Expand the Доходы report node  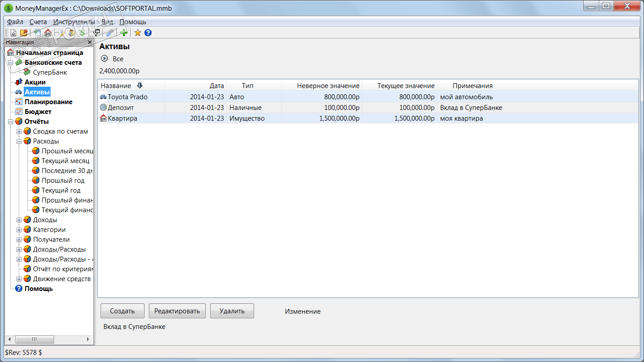19,220
